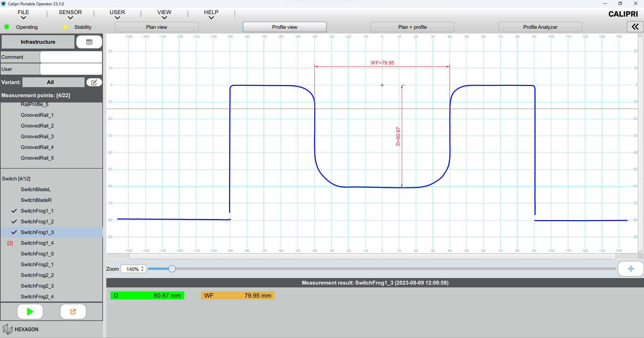The width and height of the screenshot is (644, 338).
Task: Select GroovedRail_2 measurement point
Action: tap(37, 126)
